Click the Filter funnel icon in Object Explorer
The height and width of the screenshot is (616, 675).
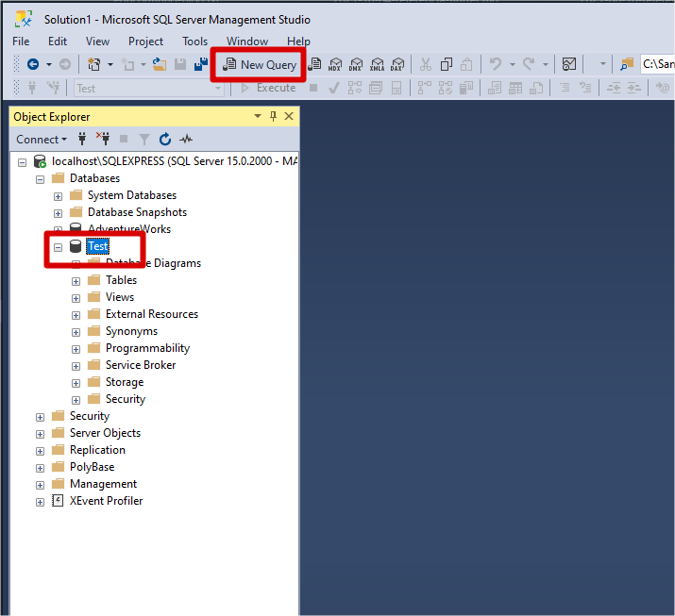[144, 140]
